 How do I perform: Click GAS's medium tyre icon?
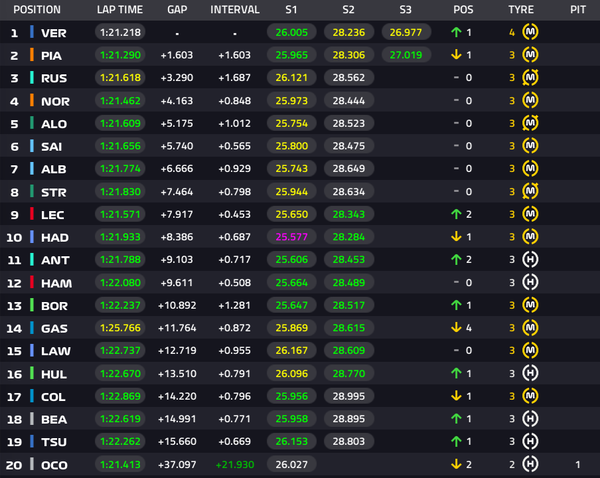tap(530, 328)
